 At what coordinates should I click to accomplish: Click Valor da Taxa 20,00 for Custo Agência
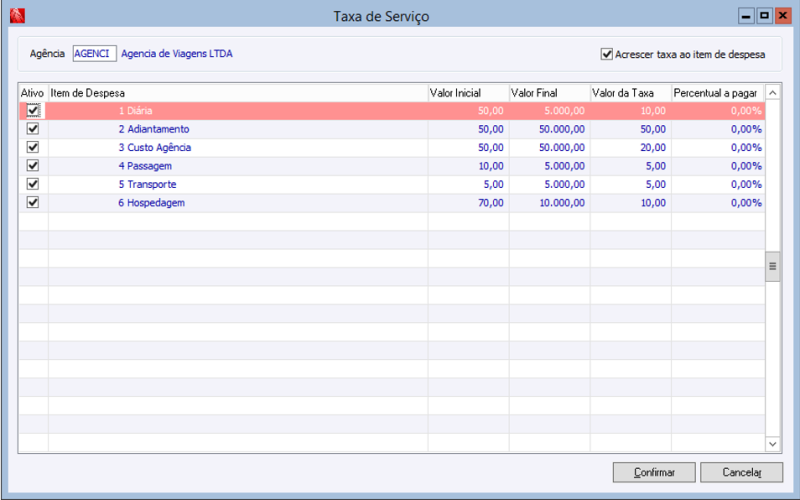pos(653,147)
